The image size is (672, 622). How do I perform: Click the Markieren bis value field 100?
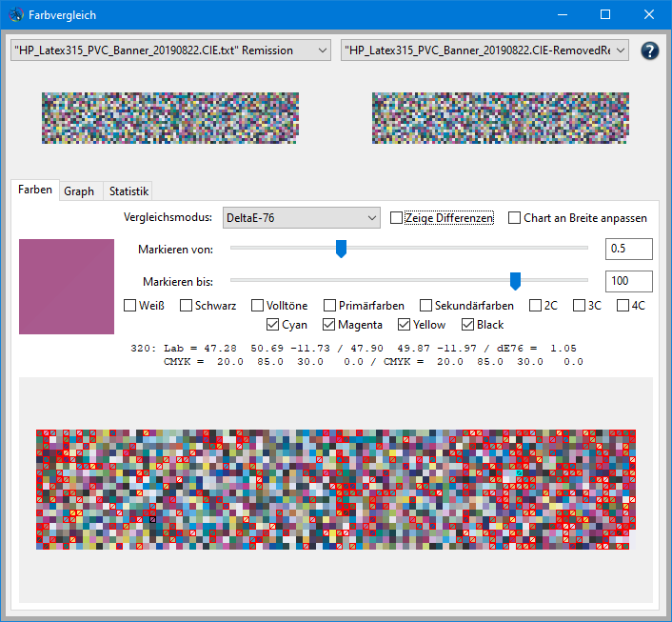(x=628, y=281)
